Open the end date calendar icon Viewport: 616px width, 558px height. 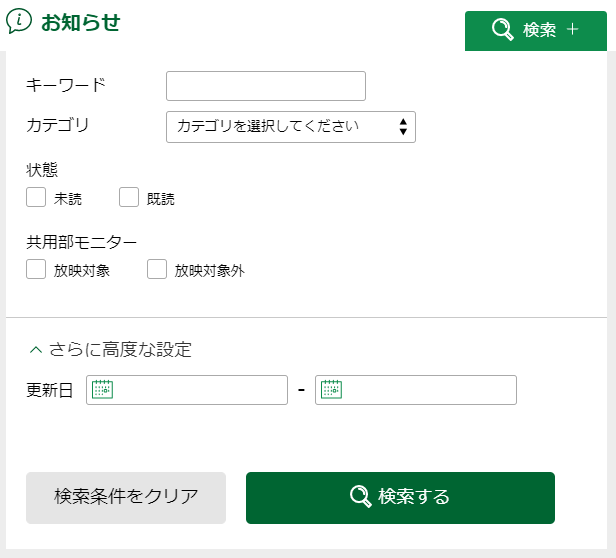click(331, 390)
